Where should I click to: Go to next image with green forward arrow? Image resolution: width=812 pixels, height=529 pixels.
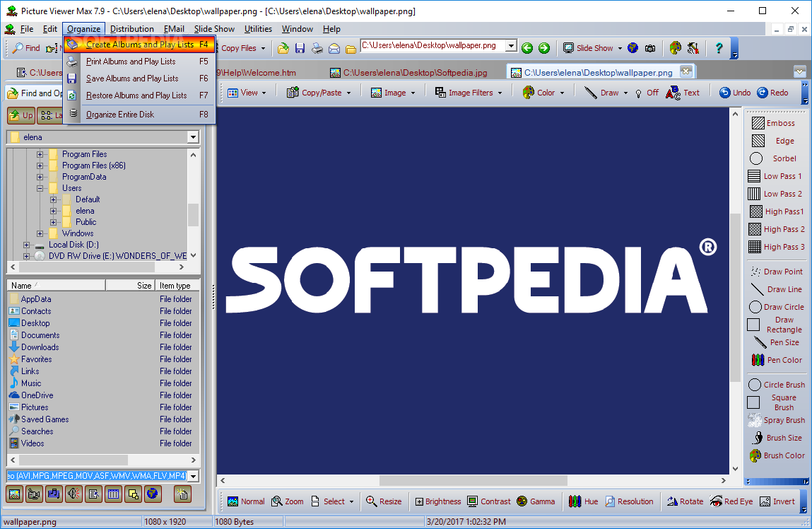pos(543,48)
